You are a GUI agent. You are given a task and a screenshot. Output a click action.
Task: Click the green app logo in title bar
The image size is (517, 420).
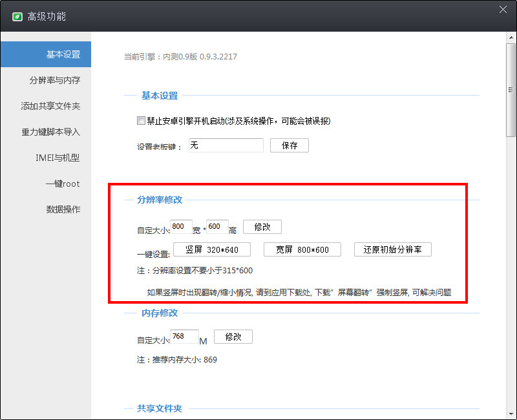(17, 16)
